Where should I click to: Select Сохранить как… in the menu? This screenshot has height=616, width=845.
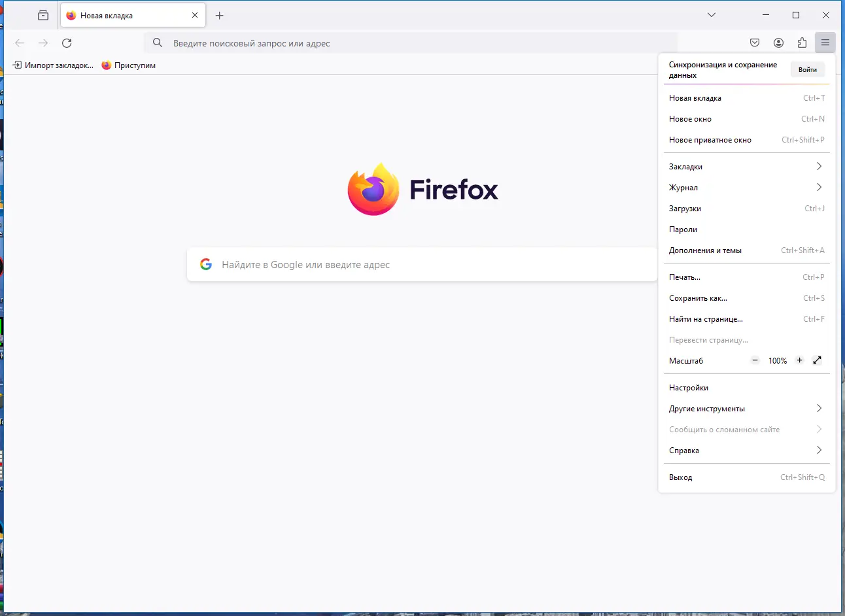tap(747, 298)
